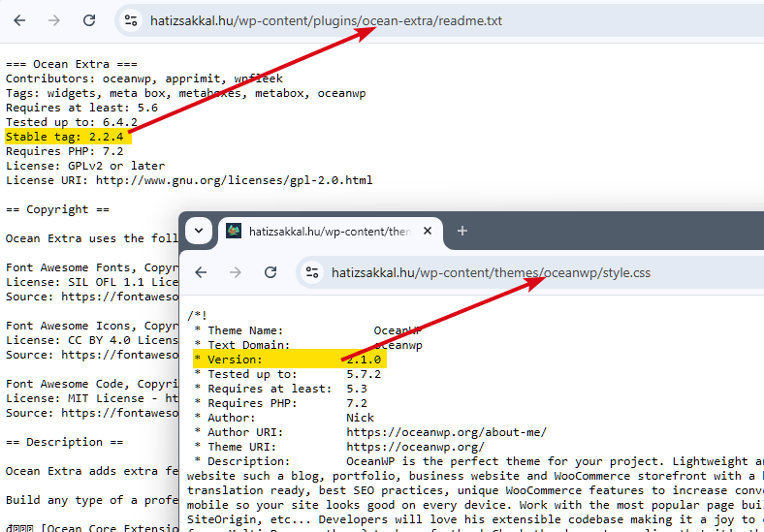Click the 'License: CC BY 4.0' line
764x532 pixels.
(92, 340)
